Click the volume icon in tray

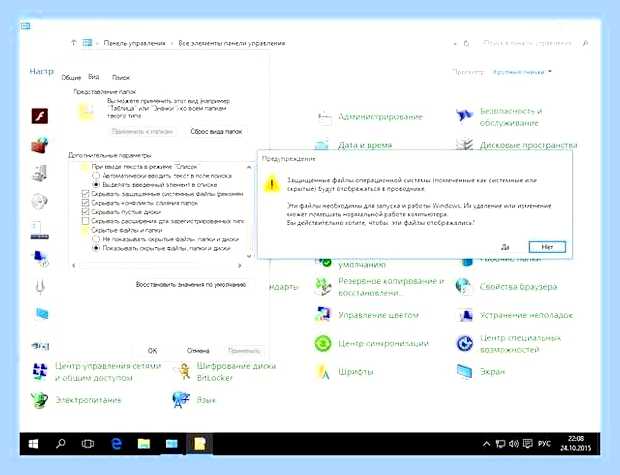[x=514, y=444]
